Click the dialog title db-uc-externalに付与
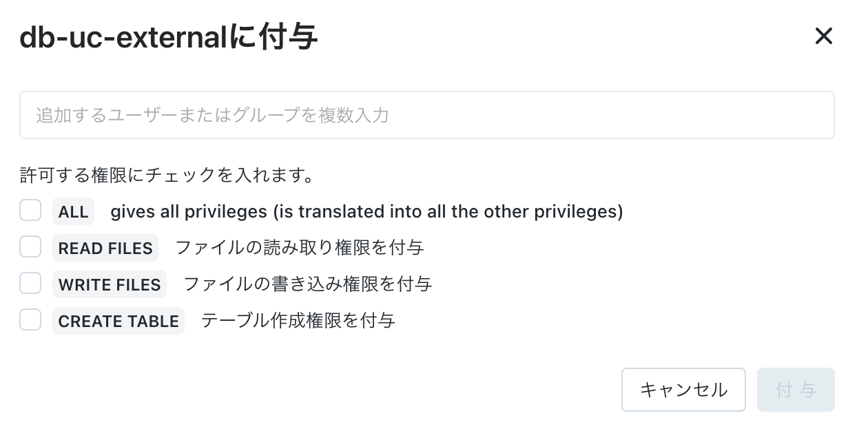 [x=168, y=36]
